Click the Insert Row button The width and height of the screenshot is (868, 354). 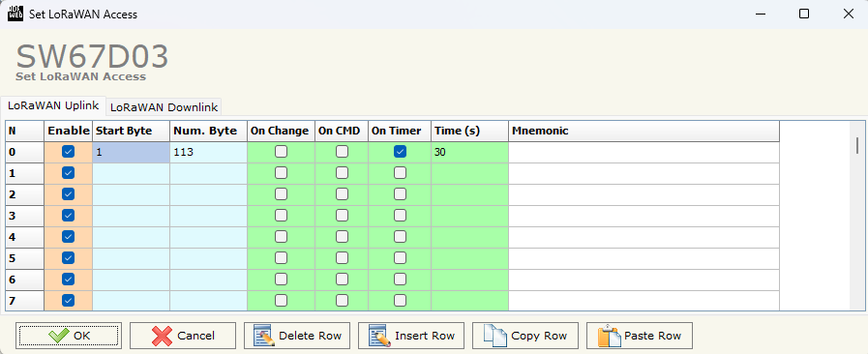(410, 336)
